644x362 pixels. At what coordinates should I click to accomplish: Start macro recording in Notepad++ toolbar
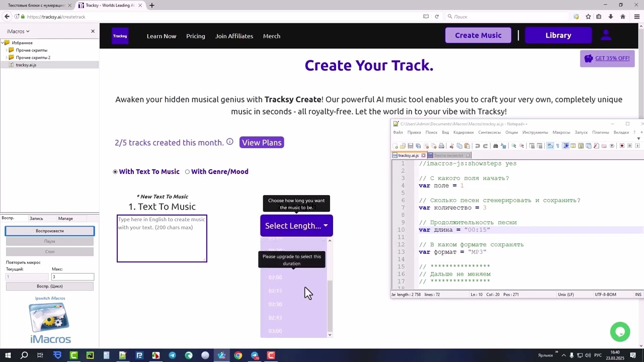(x=622, y=146)
